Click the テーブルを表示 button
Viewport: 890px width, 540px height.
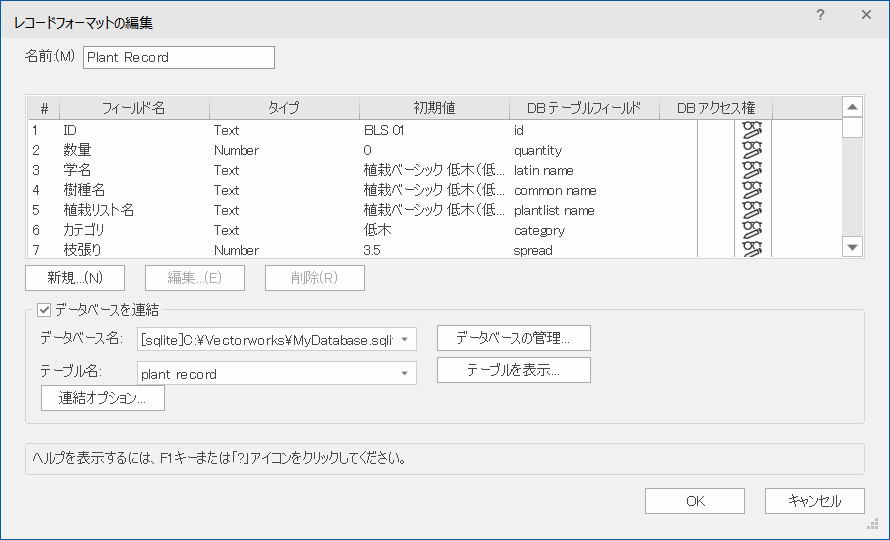513,370
